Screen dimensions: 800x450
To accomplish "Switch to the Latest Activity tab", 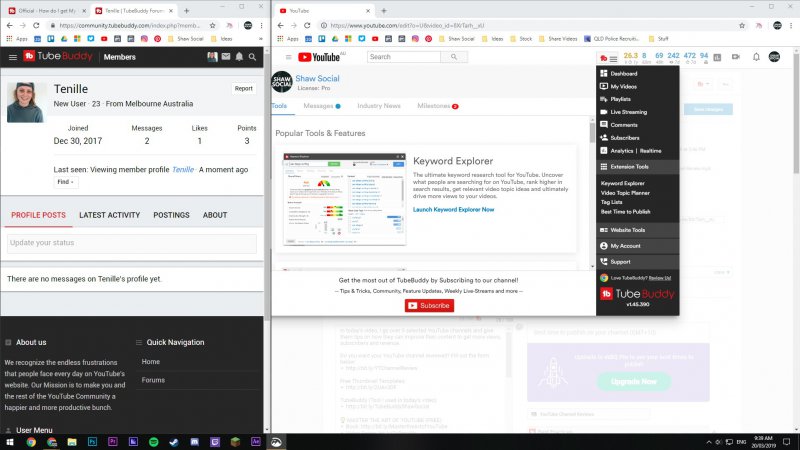I will pyautogui.click(x=109, y=215).
